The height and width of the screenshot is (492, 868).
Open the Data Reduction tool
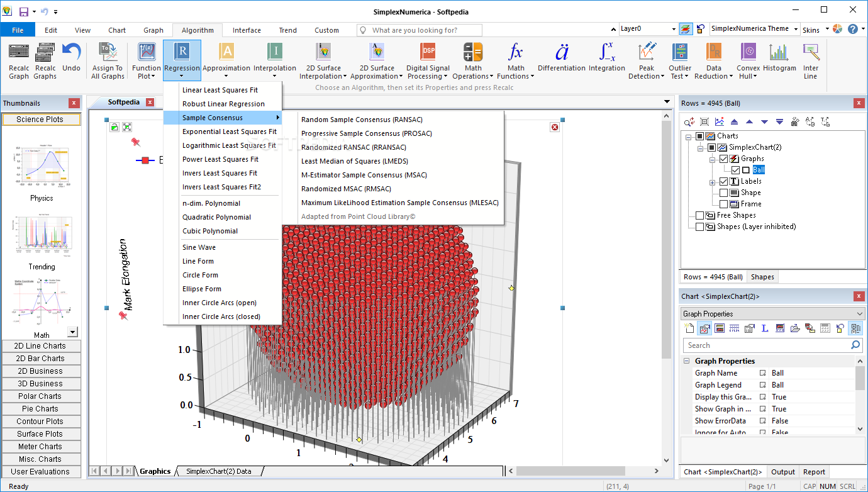click(714, 61)
